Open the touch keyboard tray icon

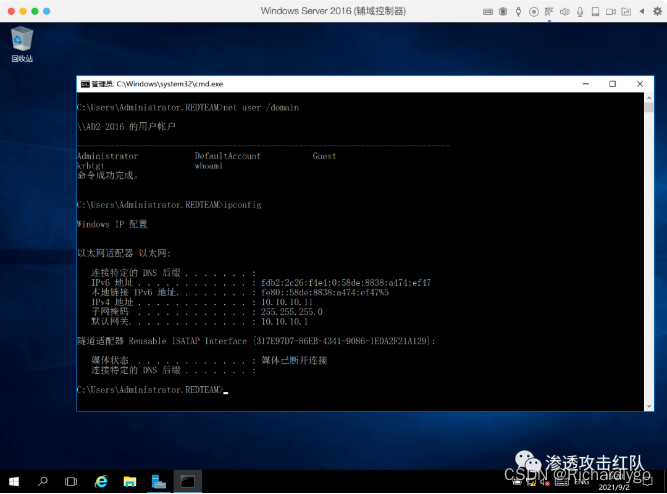coord(562,482)
